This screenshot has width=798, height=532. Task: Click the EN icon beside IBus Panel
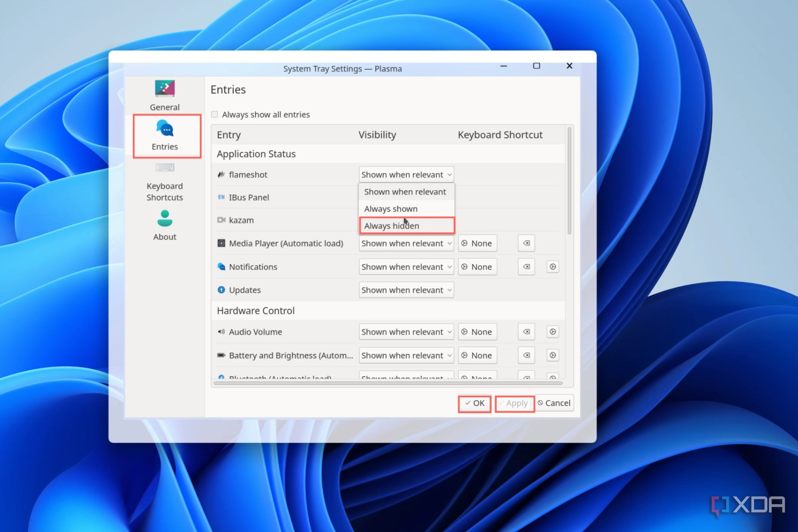(222, 197)
